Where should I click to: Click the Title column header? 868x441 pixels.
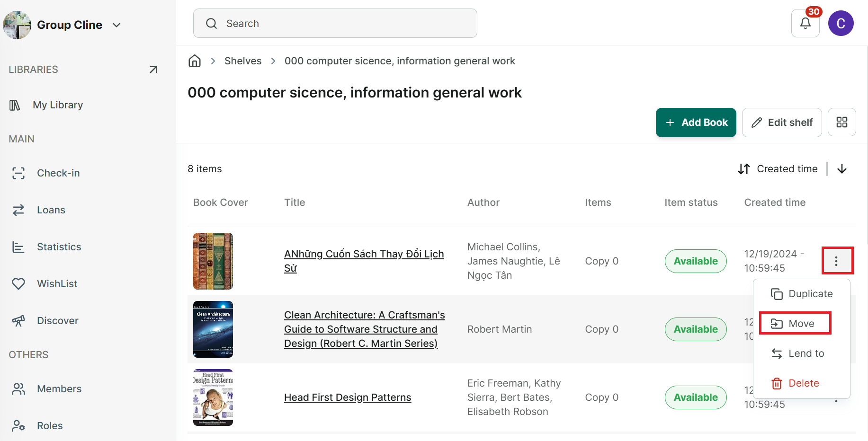coord(295,203)
